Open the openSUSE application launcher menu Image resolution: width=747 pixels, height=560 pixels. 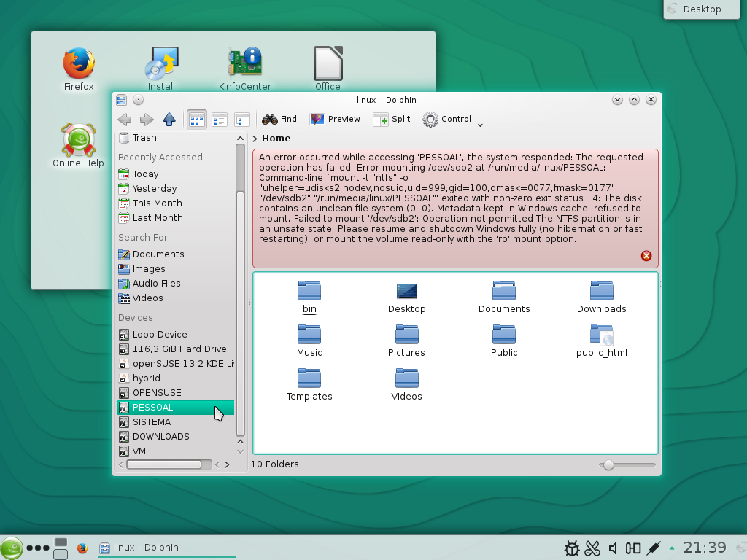12,548
